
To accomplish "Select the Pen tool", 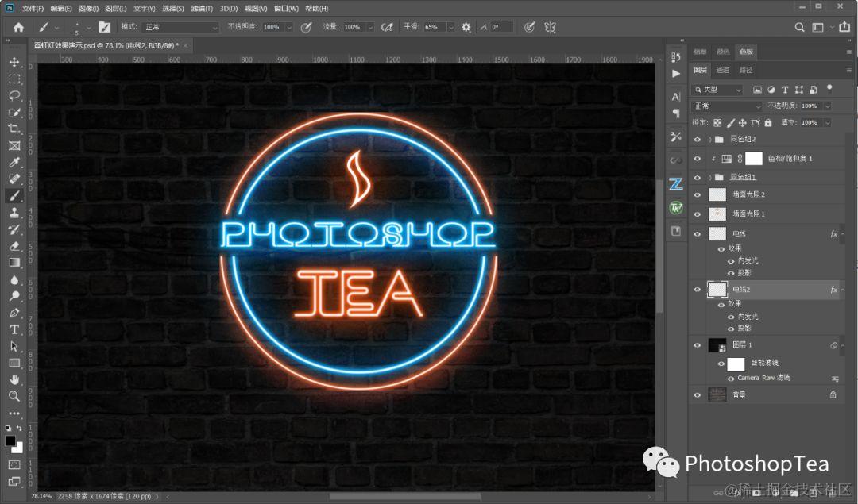I will 14,313.
